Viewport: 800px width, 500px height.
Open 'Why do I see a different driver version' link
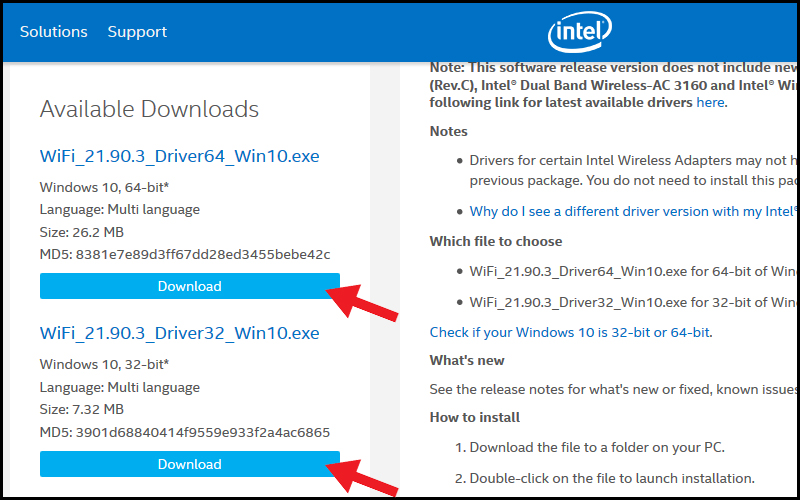click(x=634, y=211)
